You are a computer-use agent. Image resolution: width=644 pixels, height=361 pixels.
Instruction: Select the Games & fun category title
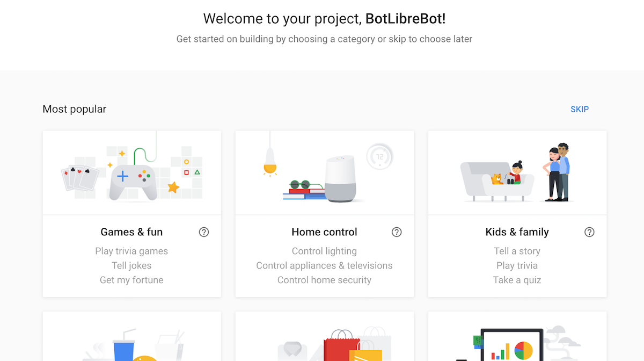[131, 232]
